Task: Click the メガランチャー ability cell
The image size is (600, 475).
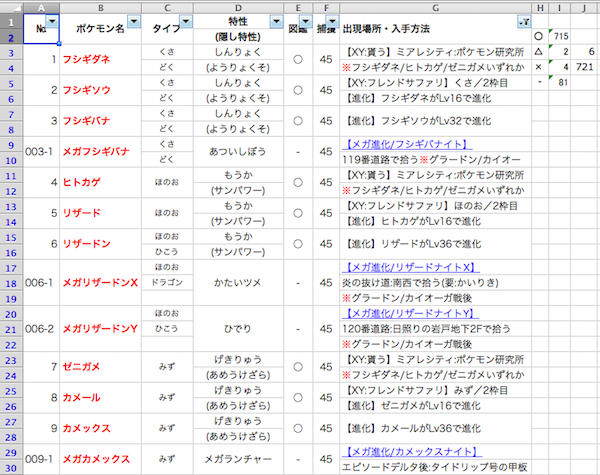Action: pyautogui.click(x=238, y=459)
